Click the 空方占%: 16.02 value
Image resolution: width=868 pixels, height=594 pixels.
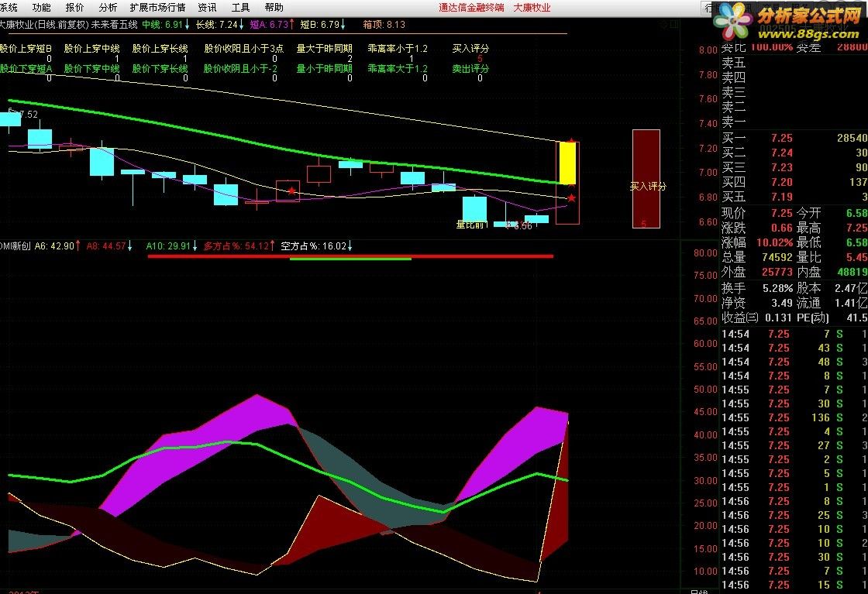point(317,246)
